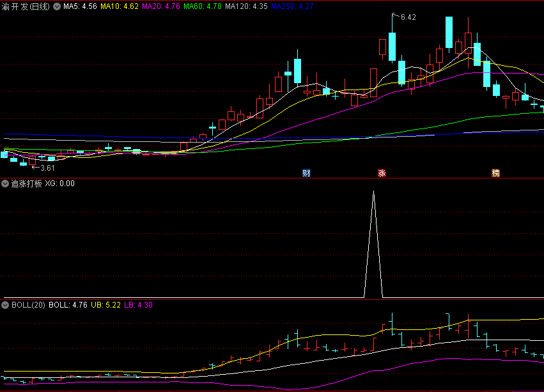Click the BOLL: 4.76 value
Image resolution: width=544 pixels, height=392 pixels.
(x=68, y=305)
